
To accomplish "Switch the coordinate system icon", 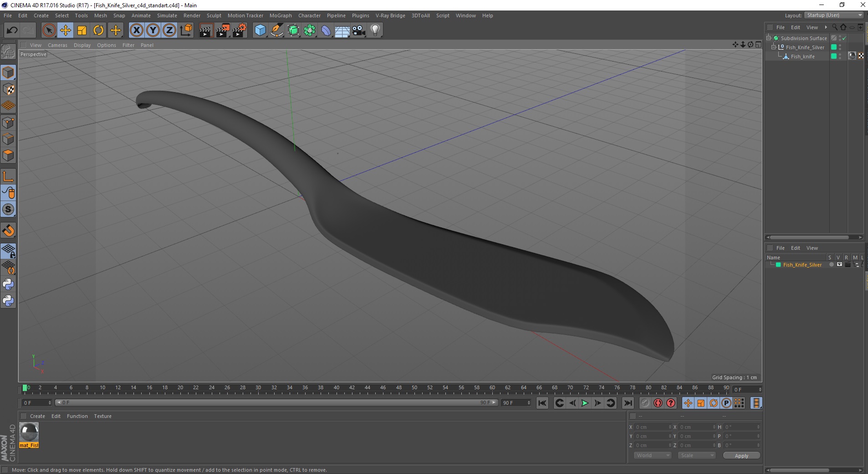I will [x=186, y=31].
